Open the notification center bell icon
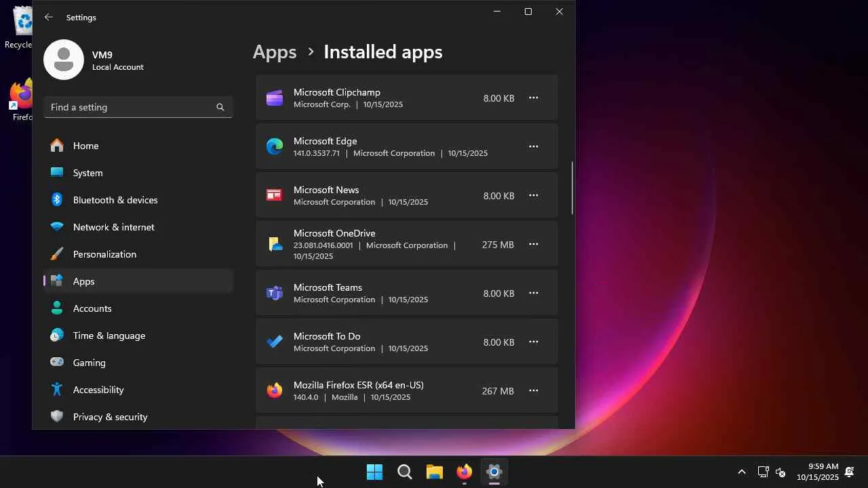The width and height of the screenshot is (868, 488). pos(849,472)
